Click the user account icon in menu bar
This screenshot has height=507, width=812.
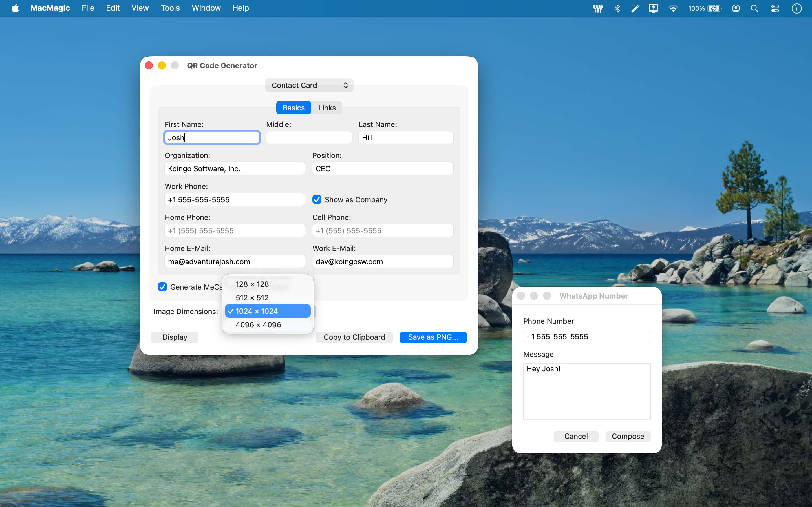tap(736, 8)
